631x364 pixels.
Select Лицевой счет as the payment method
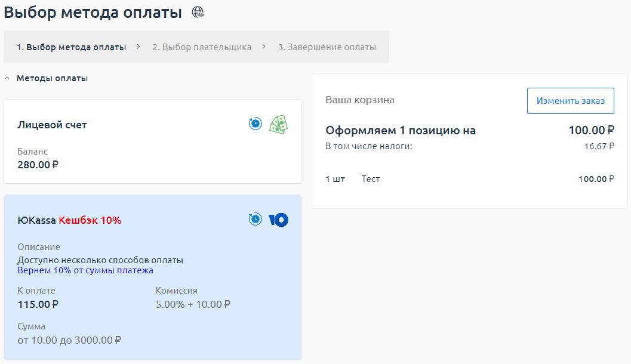53,125
